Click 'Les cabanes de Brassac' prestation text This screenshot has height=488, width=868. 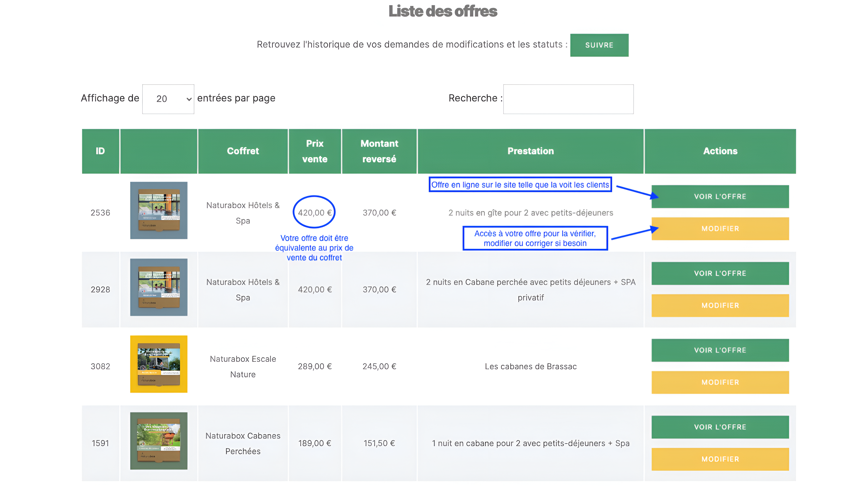click(531, 366)
